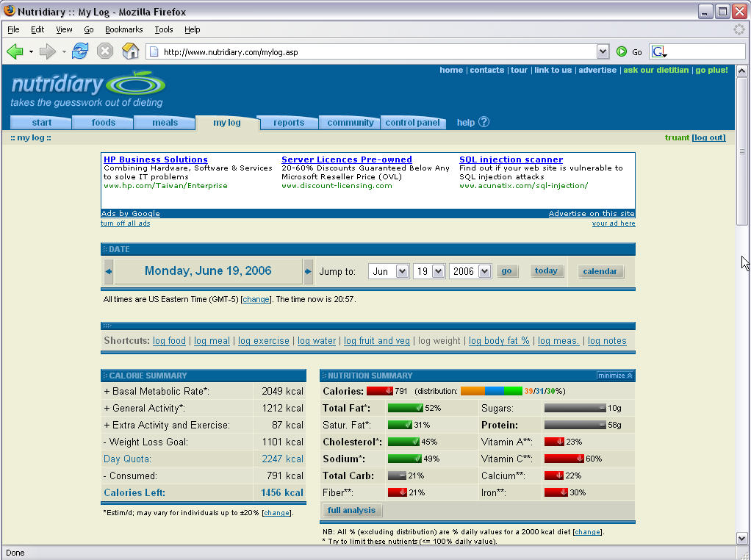Click the Monday, June 19, 2006 date heading
751x560 pixels.
[x=208, y=271]
